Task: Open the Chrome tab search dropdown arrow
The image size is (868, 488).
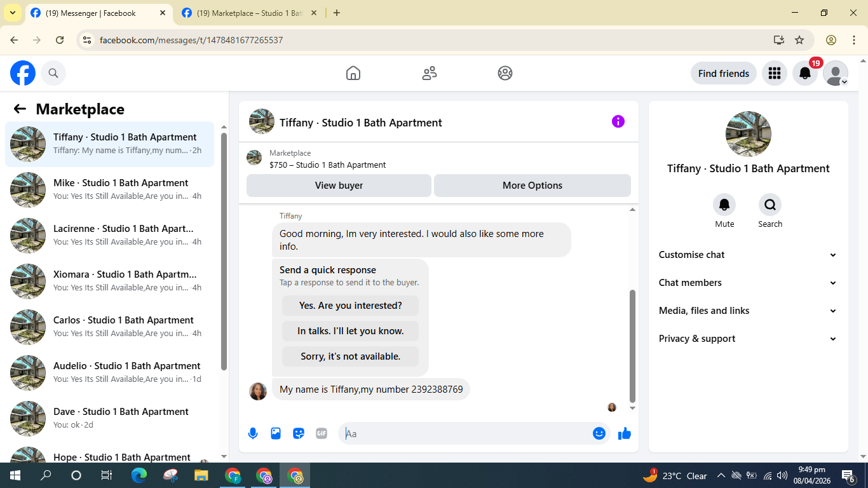Action: (x=12, y=13)
